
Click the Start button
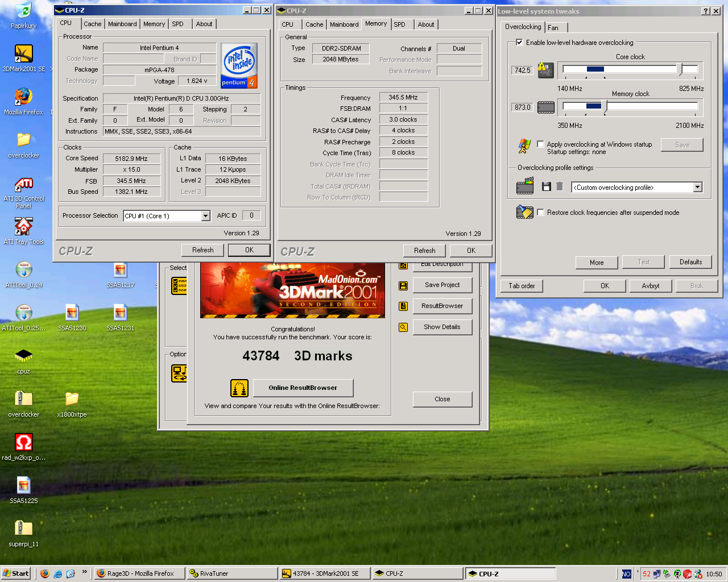[16, 573]
